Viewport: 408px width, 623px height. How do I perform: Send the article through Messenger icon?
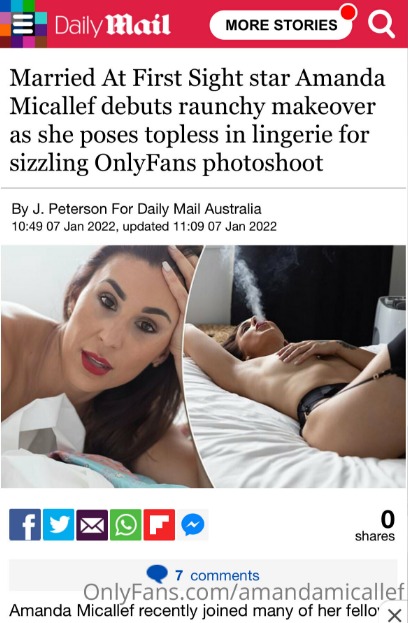(193, 524)
